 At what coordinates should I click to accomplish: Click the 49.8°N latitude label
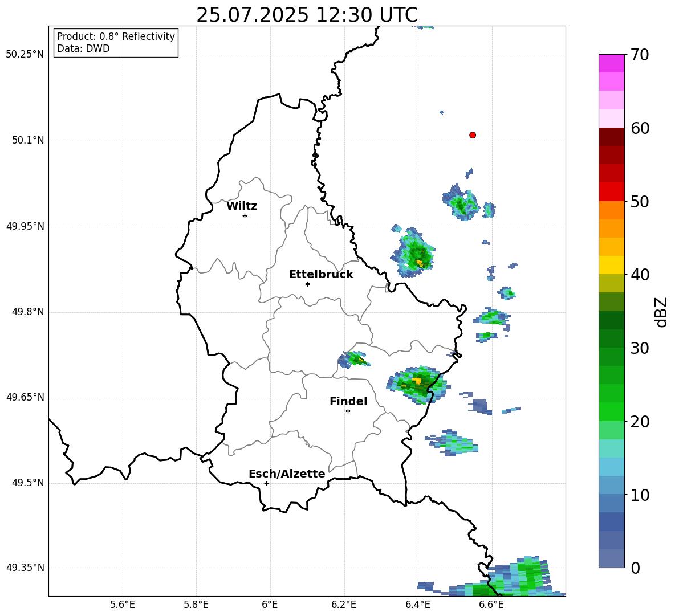(28, 312)
